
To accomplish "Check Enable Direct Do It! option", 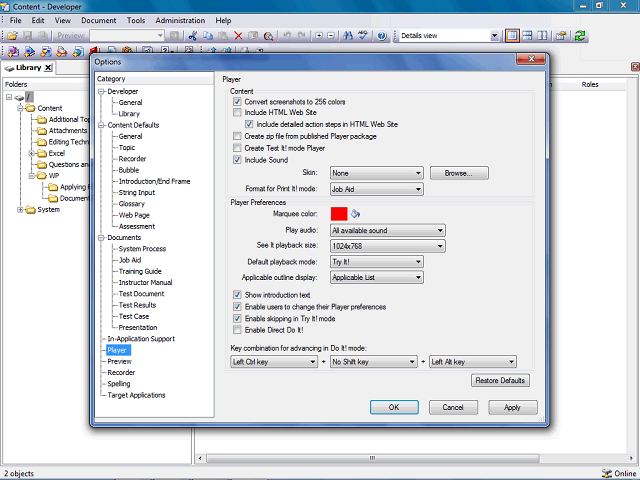I will 237,330.
